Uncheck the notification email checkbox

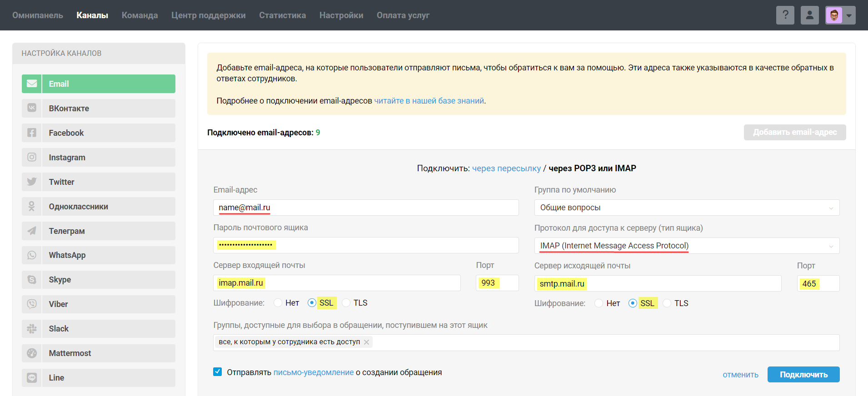218,372
